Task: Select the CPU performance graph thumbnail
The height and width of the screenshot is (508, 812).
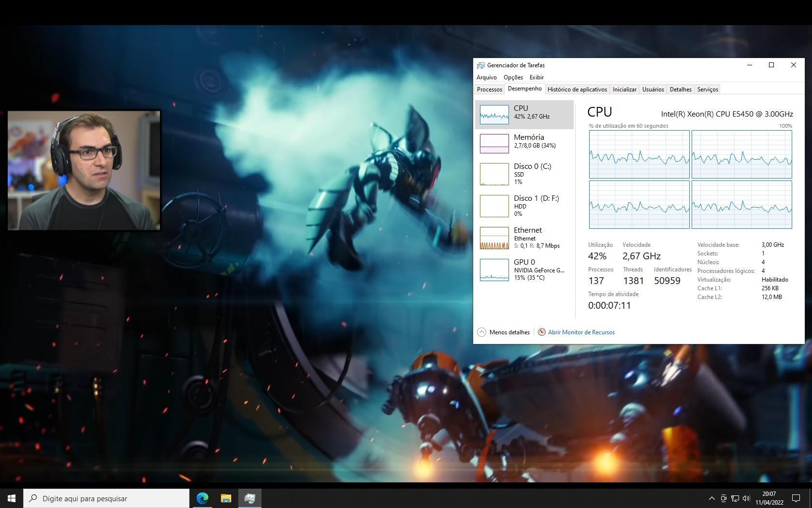Action: point(494,115)
